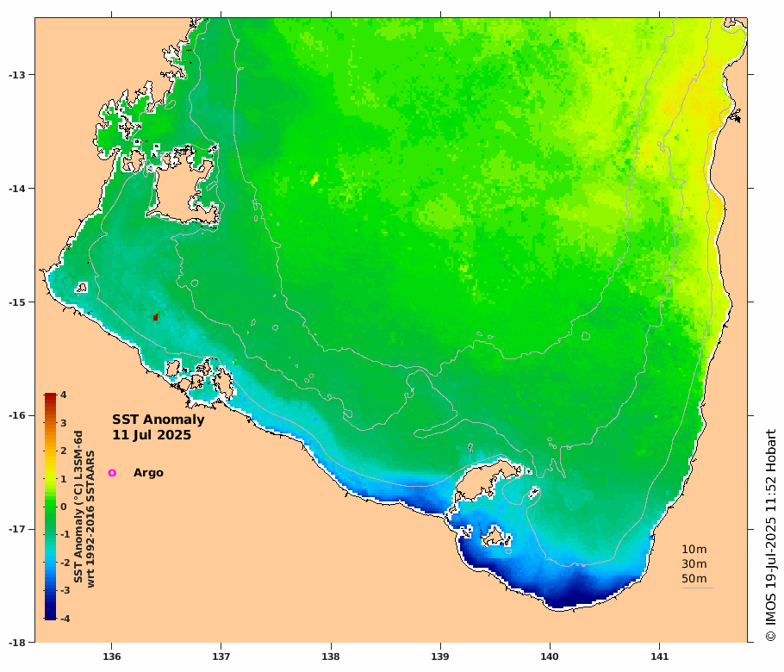Click color bar tick label -4
The height and width of the screenshot is (672, 784).
(65, 619)
